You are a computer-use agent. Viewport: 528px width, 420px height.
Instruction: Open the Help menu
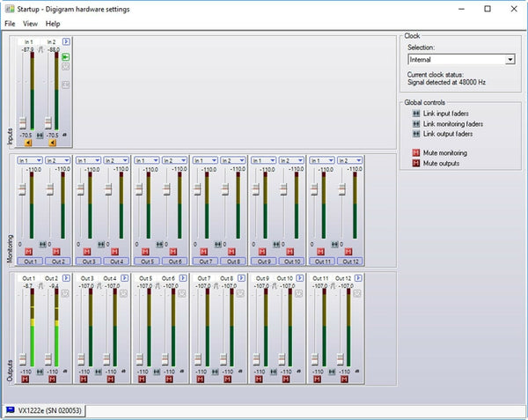pos(53,24)
